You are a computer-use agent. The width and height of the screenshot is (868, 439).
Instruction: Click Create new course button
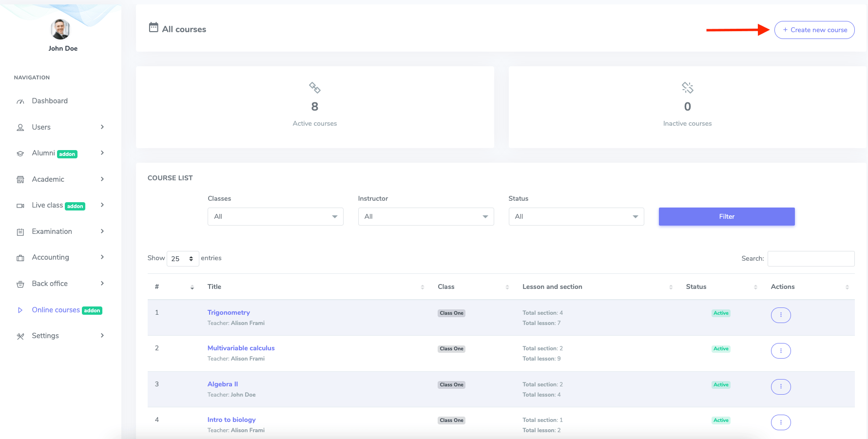814,30
